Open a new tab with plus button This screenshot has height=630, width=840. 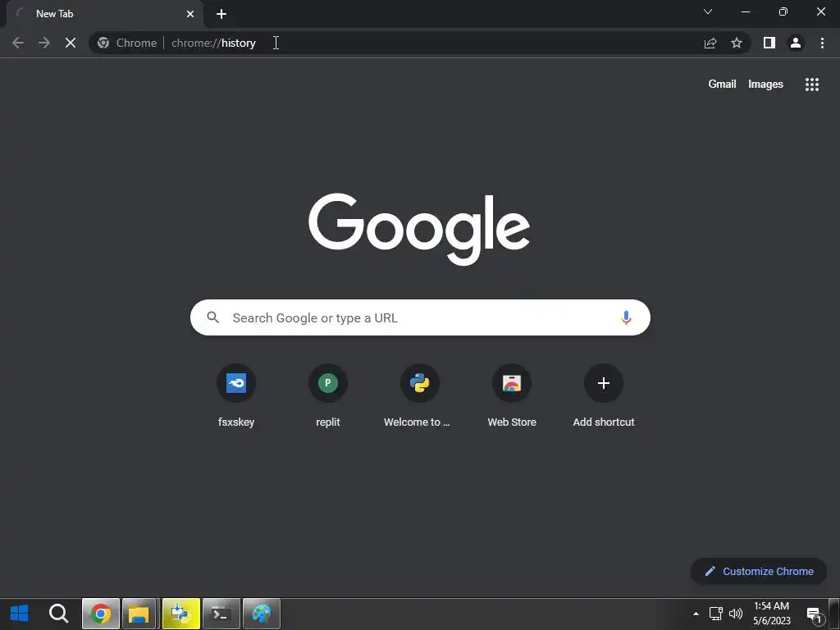click(x=221, y=14)
